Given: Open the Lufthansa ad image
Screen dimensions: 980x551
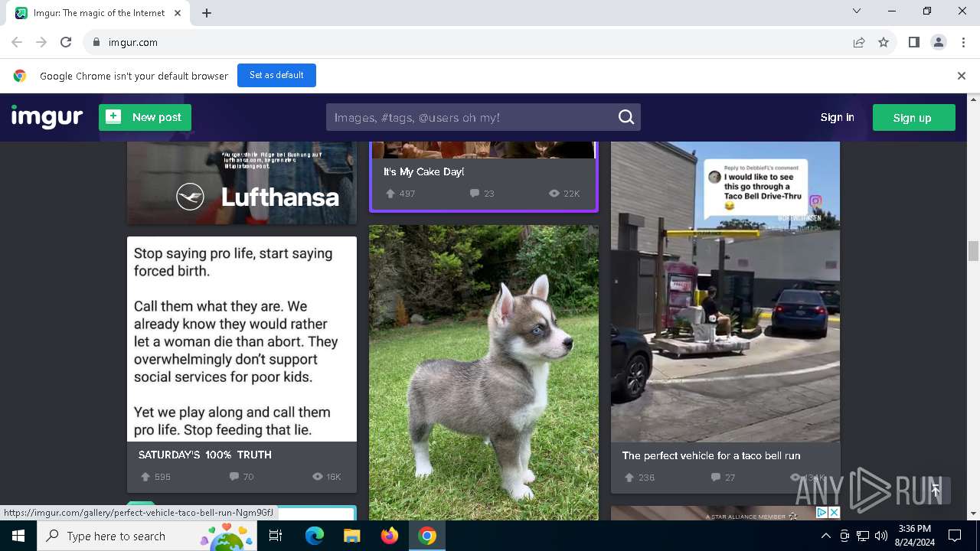Looking at the screenshot, I should [242, 182].
